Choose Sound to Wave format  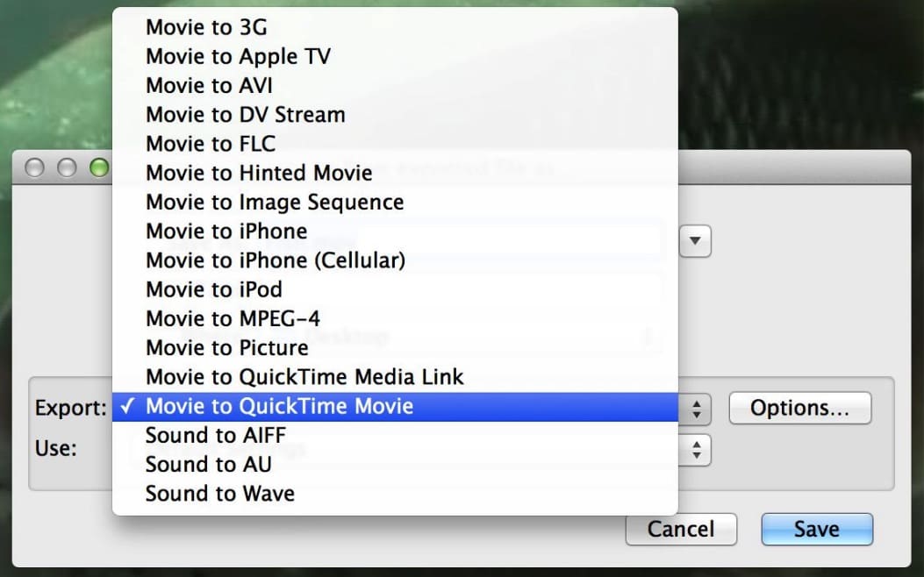[x=219, y=494]
